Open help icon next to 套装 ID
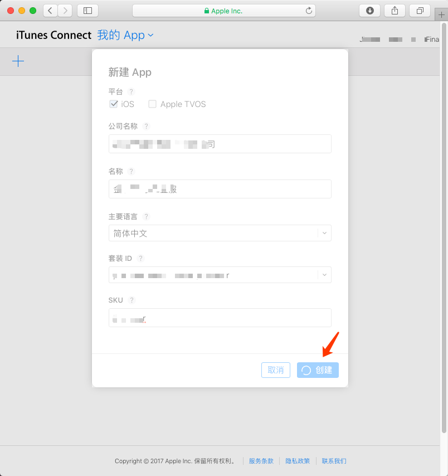The image size is (448, 476). point(140,258)
